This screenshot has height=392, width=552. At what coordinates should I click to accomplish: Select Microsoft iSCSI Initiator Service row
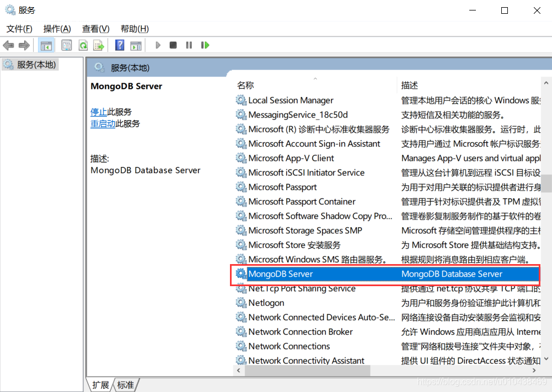pyautogui.click(x=387, y=173)
